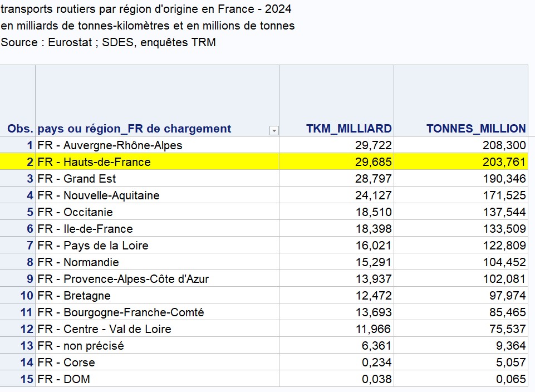Select the FR - non précisé cell
The height and width of the screenshot is (392, 535).
click(81, 346)
